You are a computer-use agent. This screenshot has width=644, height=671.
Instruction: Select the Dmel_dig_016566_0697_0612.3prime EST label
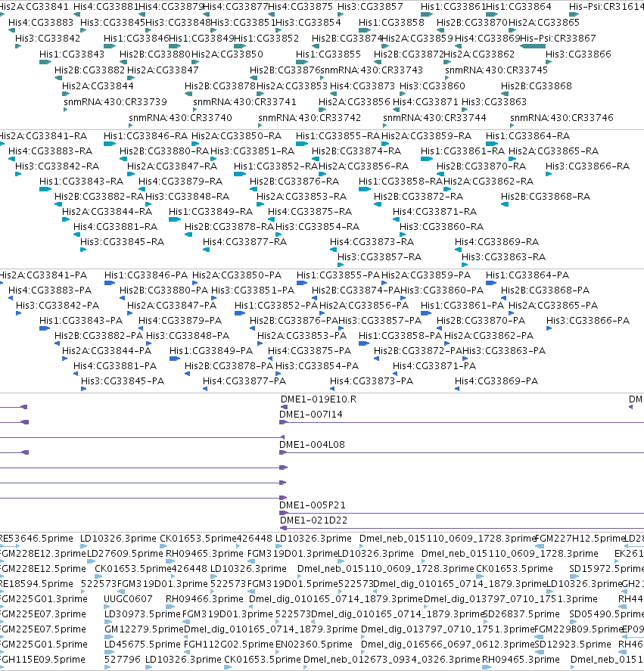[x=448, y=644]
